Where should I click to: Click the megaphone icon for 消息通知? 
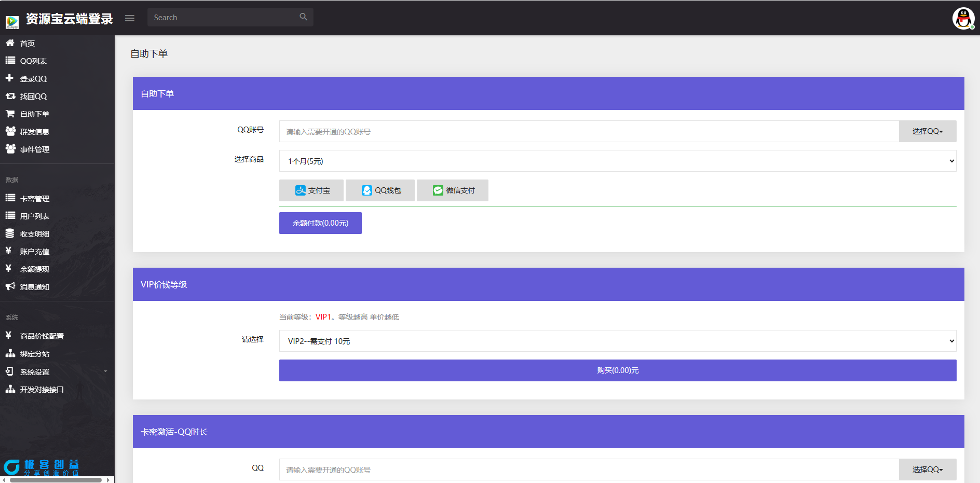[x=10, y=286]
